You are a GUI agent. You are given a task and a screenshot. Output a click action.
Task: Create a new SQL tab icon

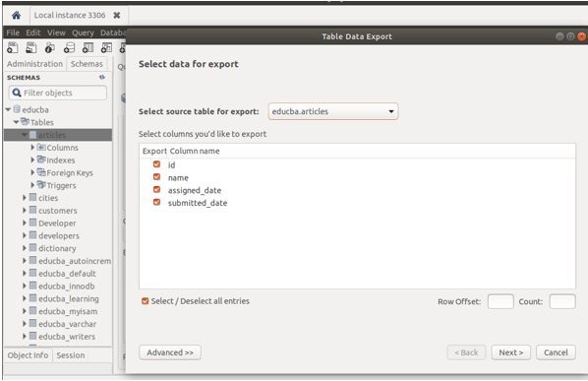tap(13, 47)
